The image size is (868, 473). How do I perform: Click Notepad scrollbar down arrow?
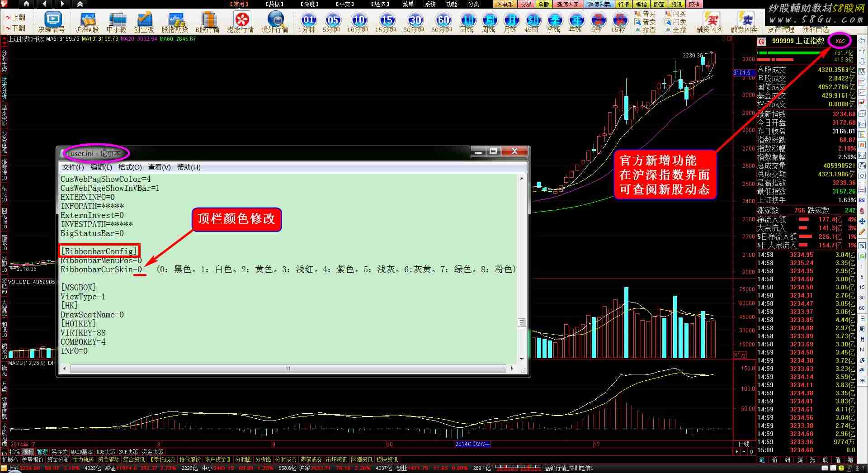click(522, 359)
